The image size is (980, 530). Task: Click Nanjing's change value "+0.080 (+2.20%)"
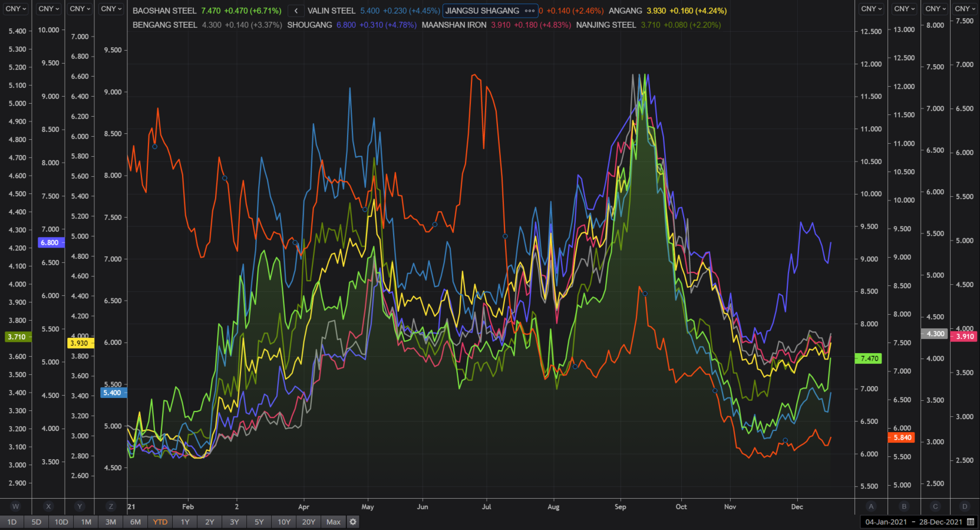coord(692,25)
